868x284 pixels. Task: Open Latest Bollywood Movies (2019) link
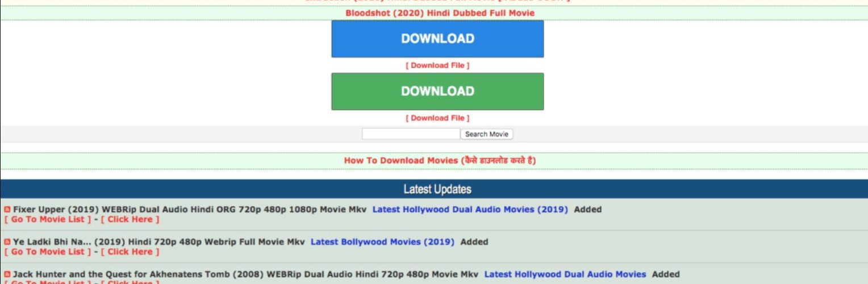click(383, 242)
